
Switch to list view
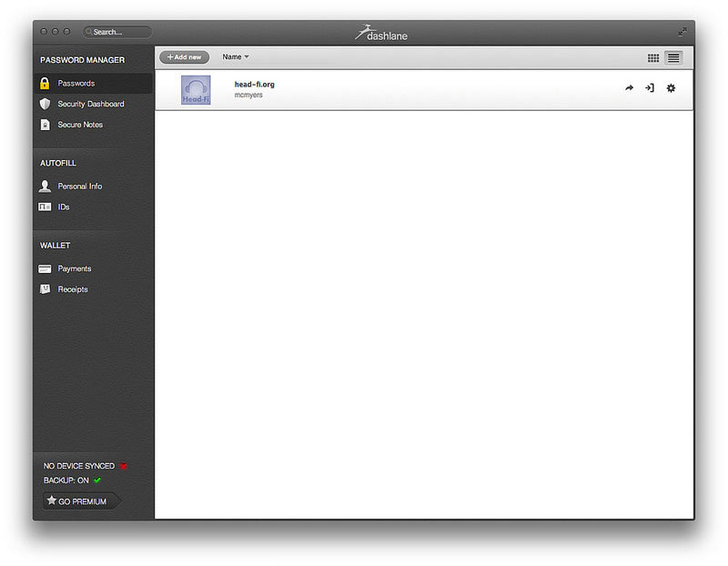tap(673, 57)
